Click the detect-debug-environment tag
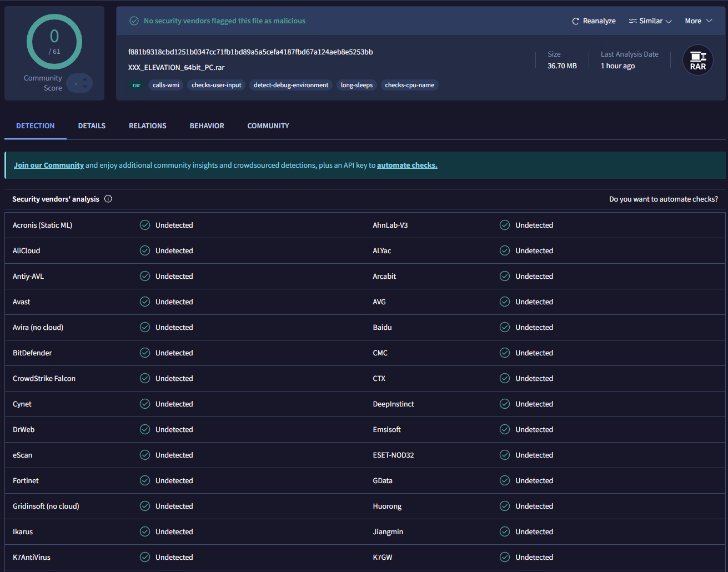The image size is (728, 572). click(291, 85)
